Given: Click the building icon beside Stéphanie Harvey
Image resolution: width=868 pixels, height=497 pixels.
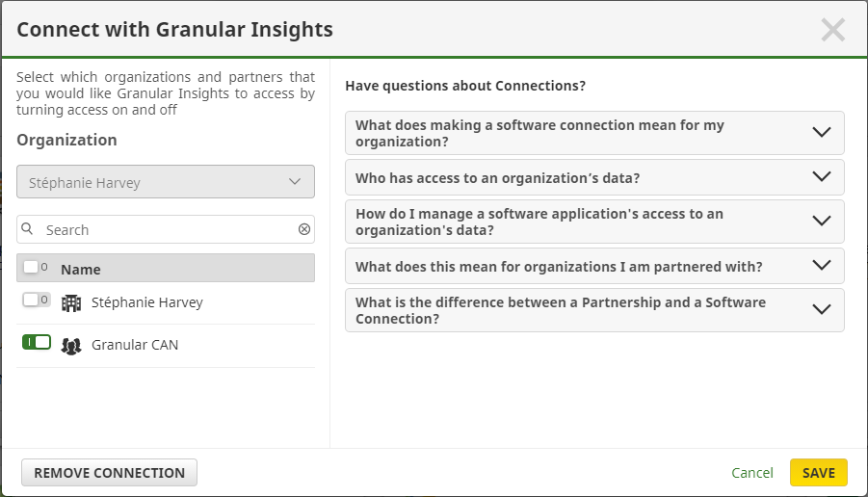Looking at the screenshot, I should 71,303.
